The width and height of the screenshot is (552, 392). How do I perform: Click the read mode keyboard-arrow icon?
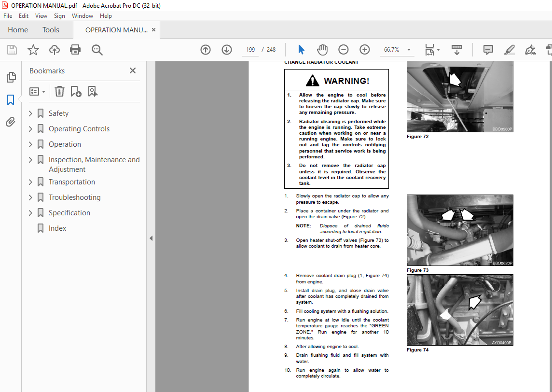(456, 50)
